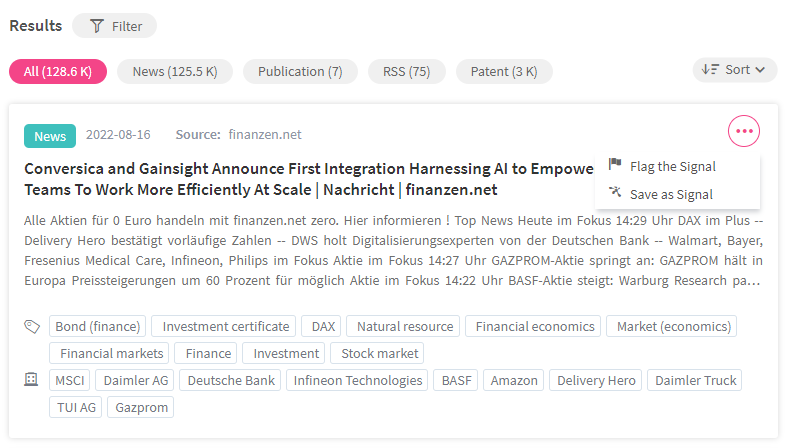Viewport: 789px width, 448px height.
Task: Select the Stock market topic tag
Action: (379, 353)
